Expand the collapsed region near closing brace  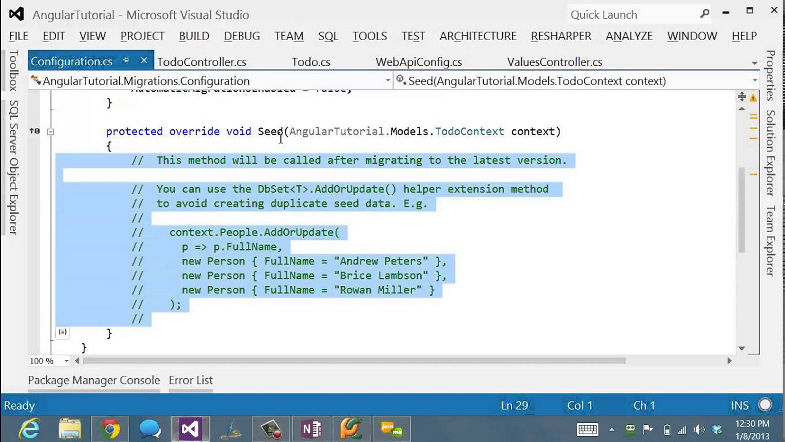click(63, 332)
